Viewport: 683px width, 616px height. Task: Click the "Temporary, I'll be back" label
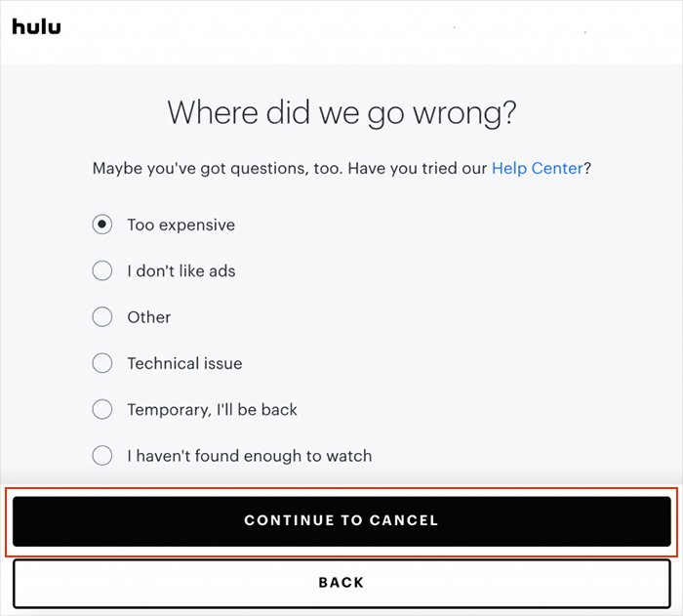pyautogui.click(x=212, y=409)
